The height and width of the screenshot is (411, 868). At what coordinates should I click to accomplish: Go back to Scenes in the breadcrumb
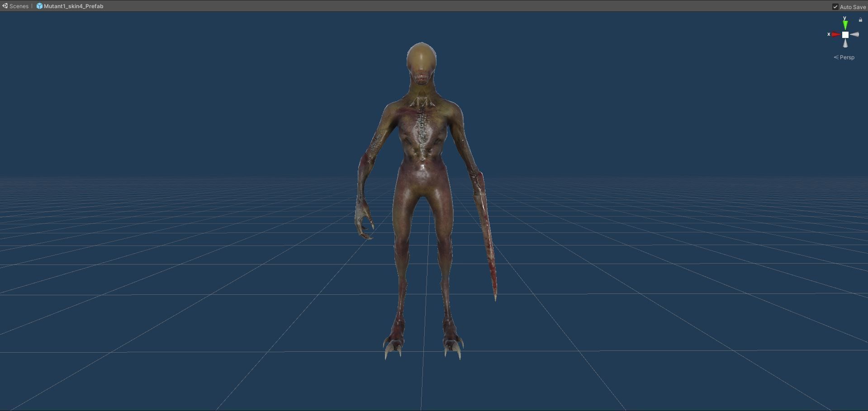point(15,6)
